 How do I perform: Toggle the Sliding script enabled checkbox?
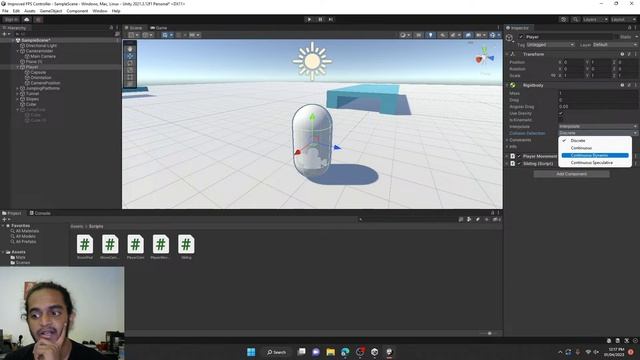point(519,164)
